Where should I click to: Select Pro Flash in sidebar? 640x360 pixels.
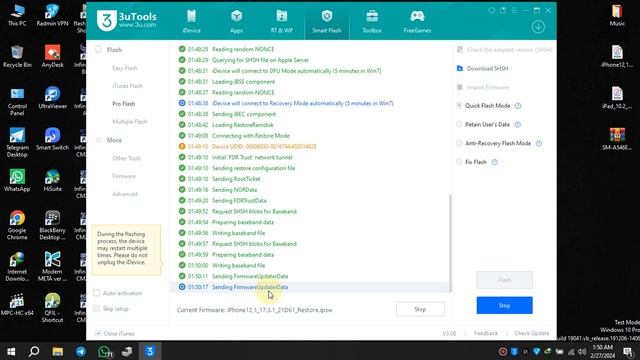click(124, 104)
